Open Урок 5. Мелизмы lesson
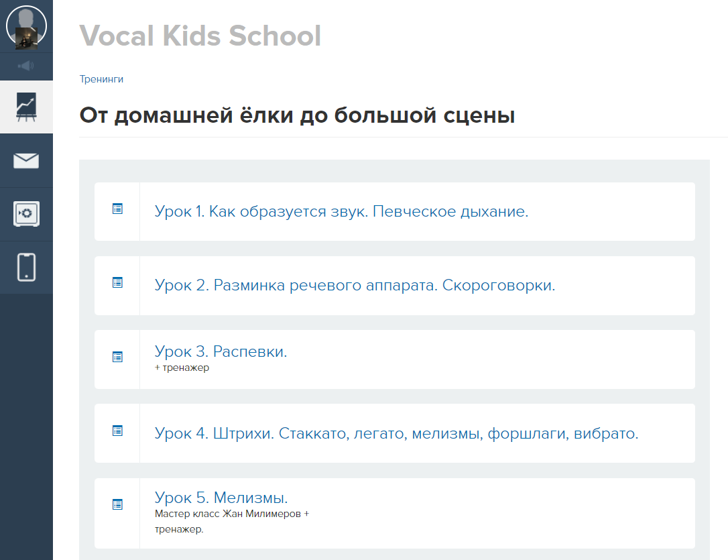Screen dimensions: 728x560 [x=221, y=498]
